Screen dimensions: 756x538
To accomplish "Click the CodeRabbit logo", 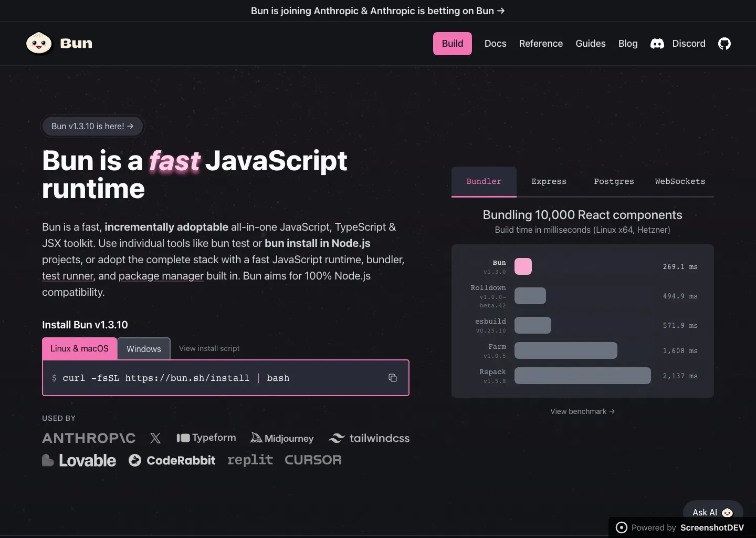I will point(172,460).
